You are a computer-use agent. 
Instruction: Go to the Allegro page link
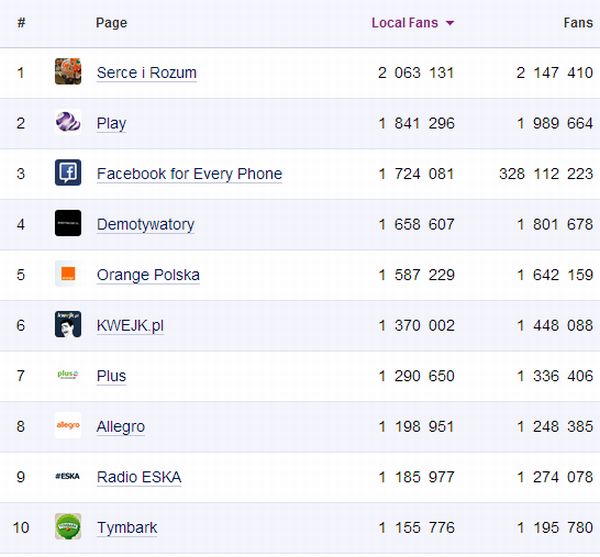coord(120,427)
